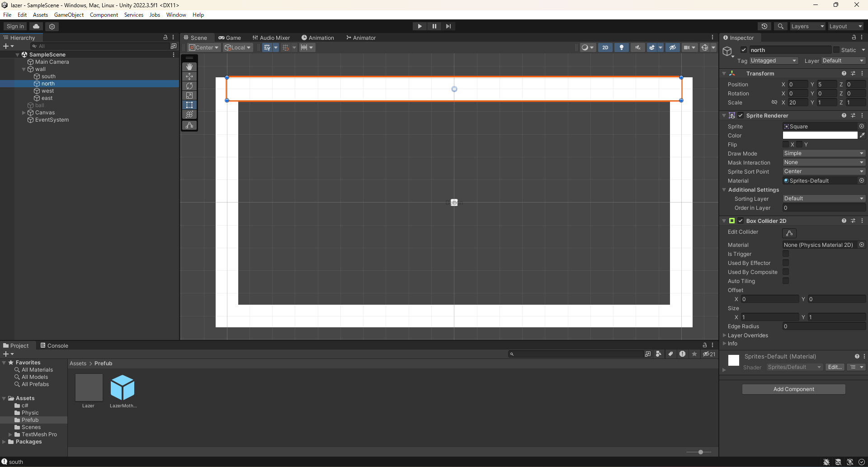Activate the Rect Transform tool
Image resolution: width=868 pixels, height=467 pixels.
tap(189, 105)
